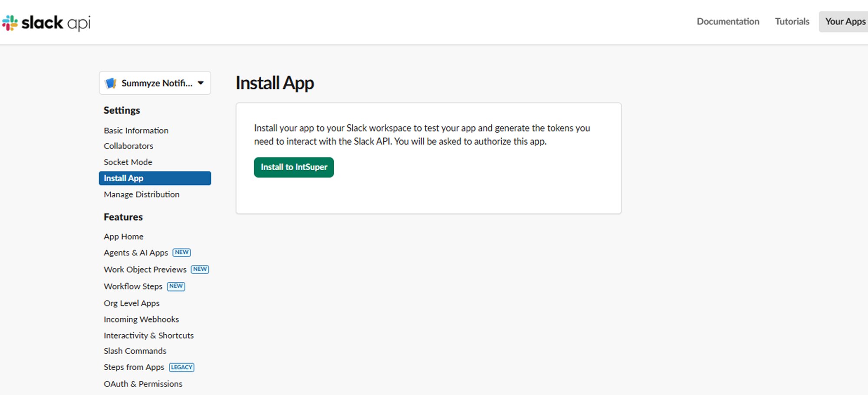Screen dimensions: 868x395
Task: Click the Slack API logo
Action: point(48,22)
